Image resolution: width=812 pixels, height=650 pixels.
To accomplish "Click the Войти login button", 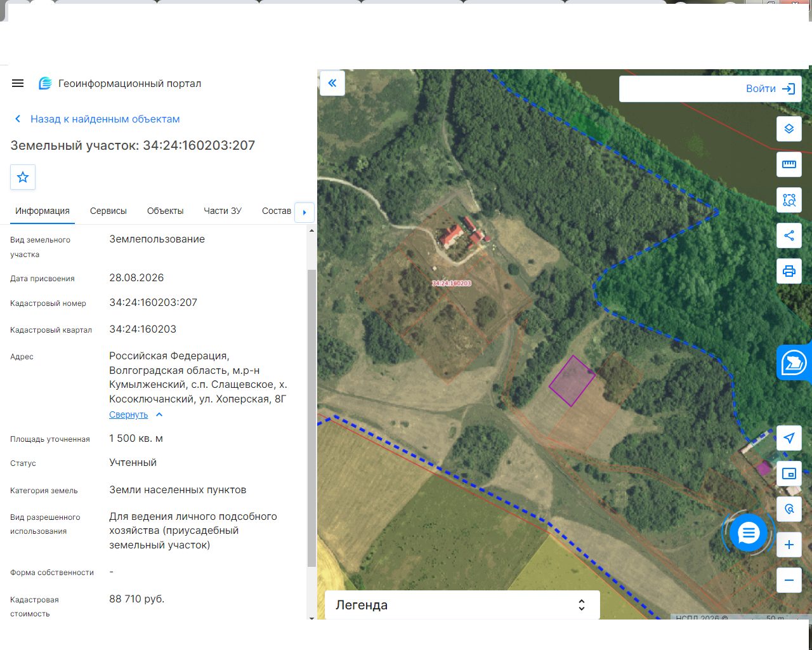I will pos(770,89).
